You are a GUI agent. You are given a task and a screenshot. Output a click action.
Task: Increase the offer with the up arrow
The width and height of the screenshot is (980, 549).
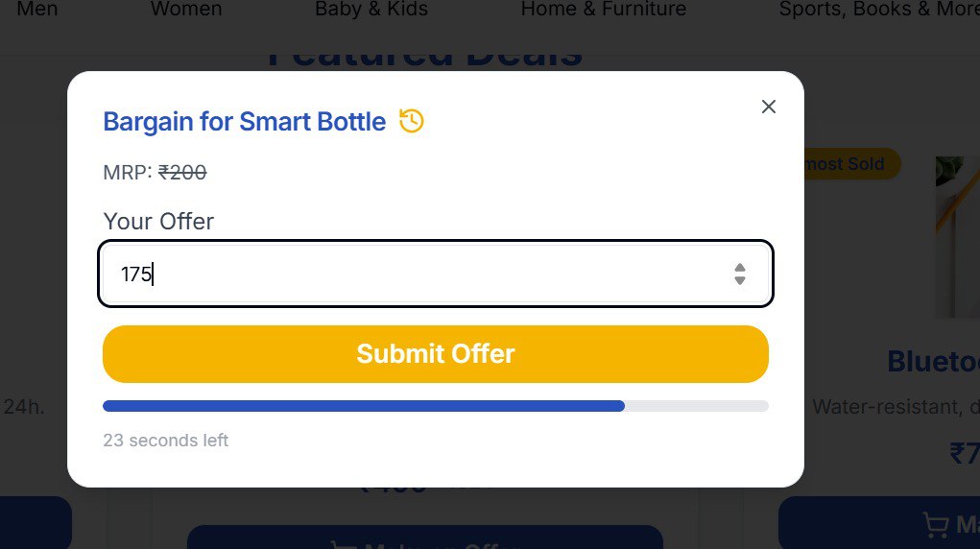click(x=740, y=268)
